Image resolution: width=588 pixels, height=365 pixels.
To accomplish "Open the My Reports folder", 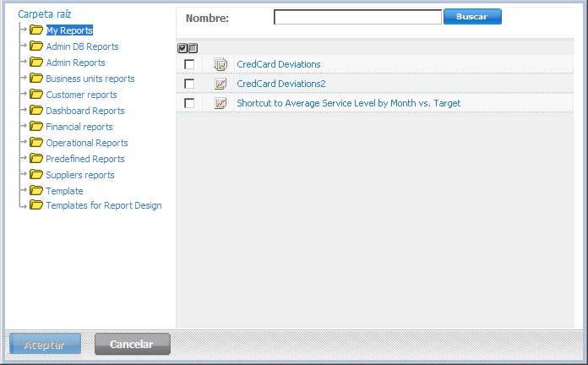I will coord(69,30).
